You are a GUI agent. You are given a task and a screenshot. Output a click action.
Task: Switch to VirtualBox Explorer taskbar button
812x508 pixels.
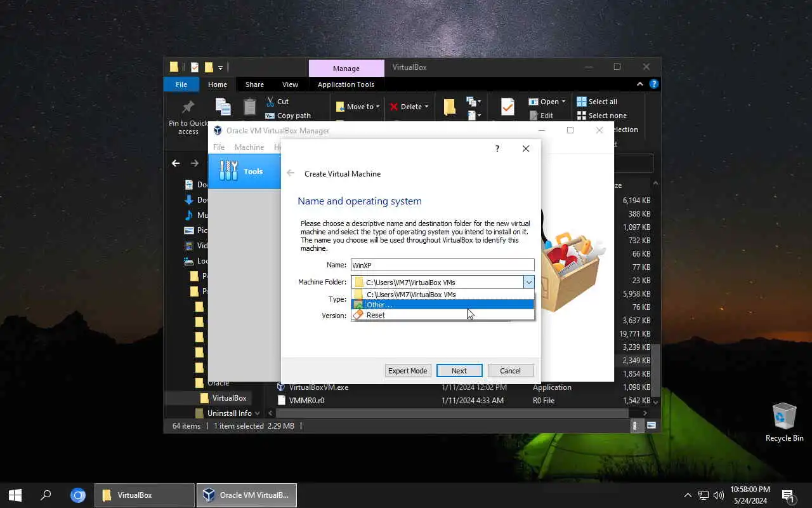point(145,495)
